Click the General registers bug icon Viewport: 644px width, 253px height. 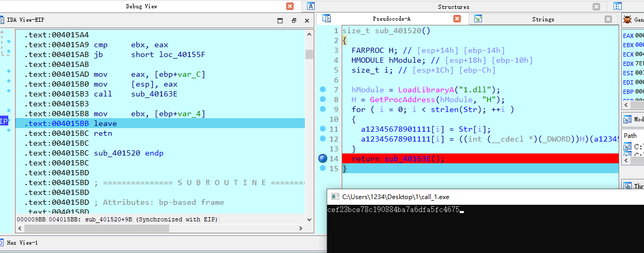pyautogui.click(x=627, y=20)
